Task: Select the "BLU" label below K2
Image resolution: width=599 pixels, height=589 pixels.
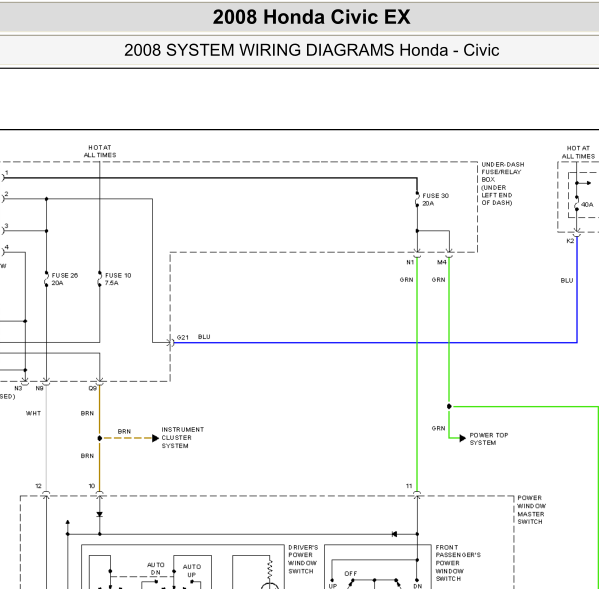Action: 567,281
